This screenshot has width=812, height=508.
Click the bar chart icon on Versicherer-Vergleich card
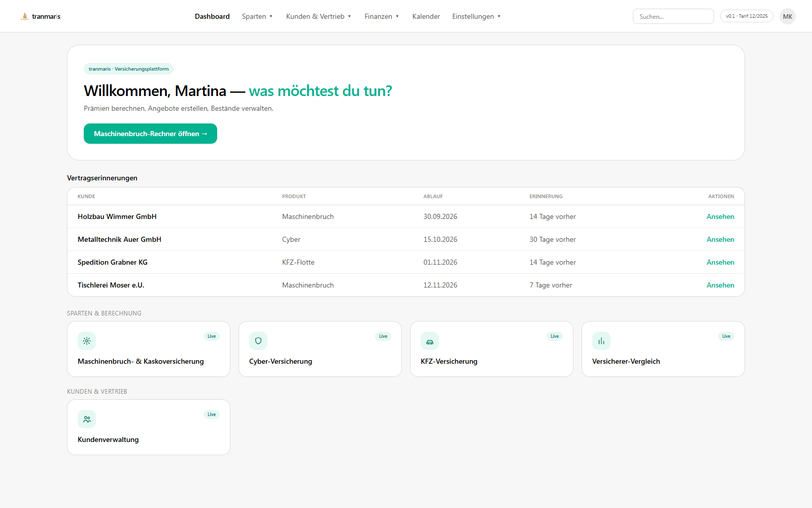pos(601,341)
